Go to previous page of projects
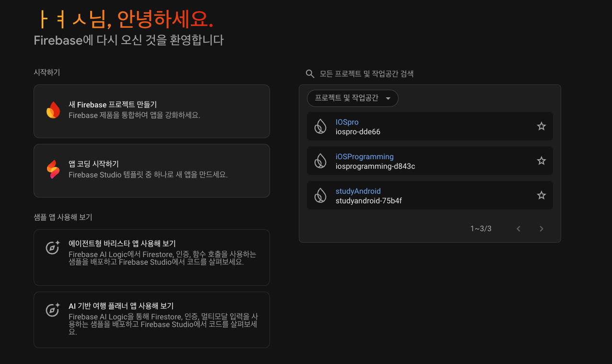 point(518,229)
